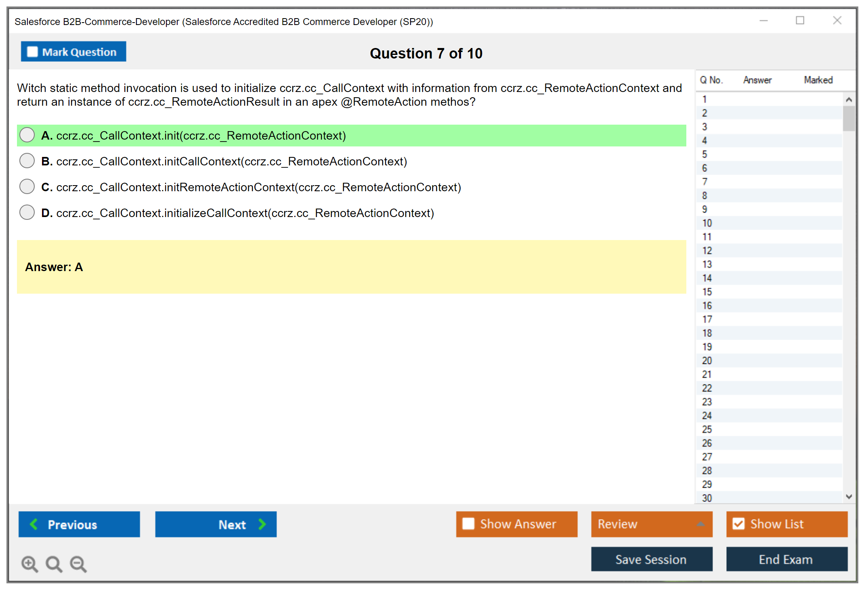Click the zoom out magnifier icon
This screenshot has width=868, height=593.
(78, 564)
